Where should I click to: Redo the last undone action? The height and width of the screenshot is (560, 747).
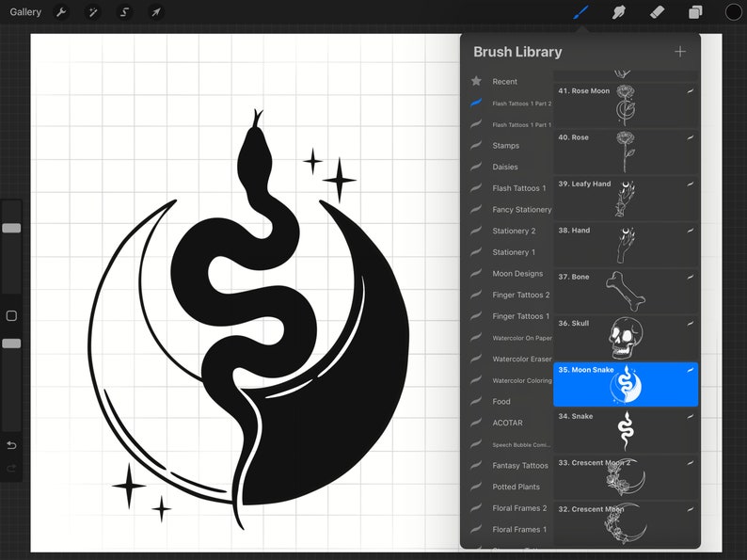(11, 468)
